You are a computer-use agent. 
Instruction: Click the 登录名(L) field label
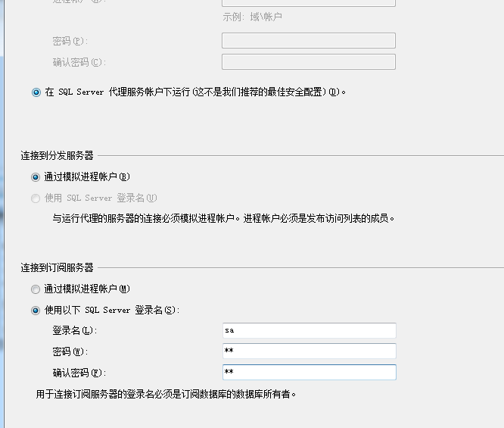pos(74,331)
